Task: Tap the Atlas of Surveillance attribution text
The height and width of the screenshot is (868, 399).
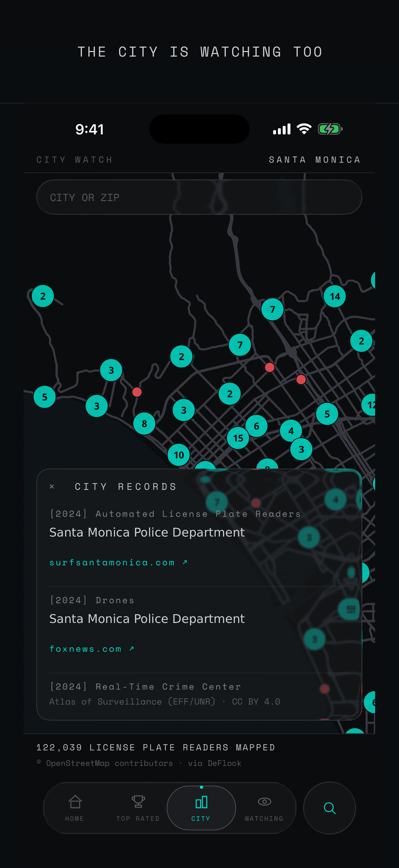Action: click(165, 702)
